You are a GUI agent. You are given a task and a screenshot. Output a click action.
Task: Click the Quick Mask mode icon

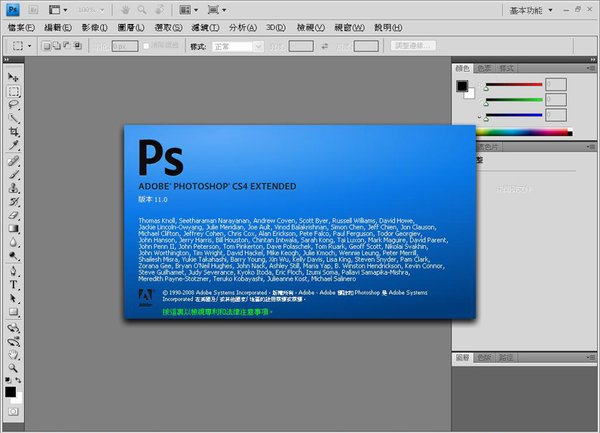click(x=13, y=412)
